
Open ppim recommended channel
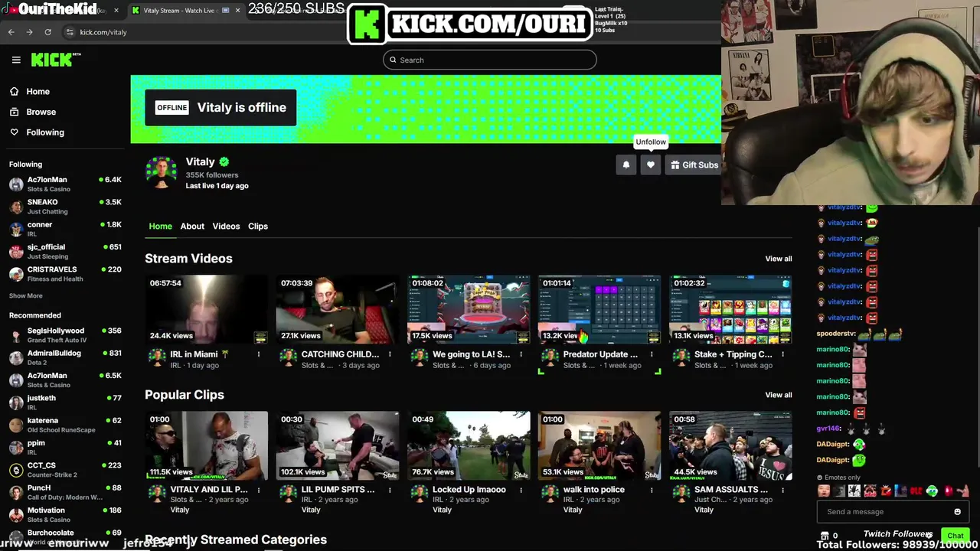tap(65, 447)
